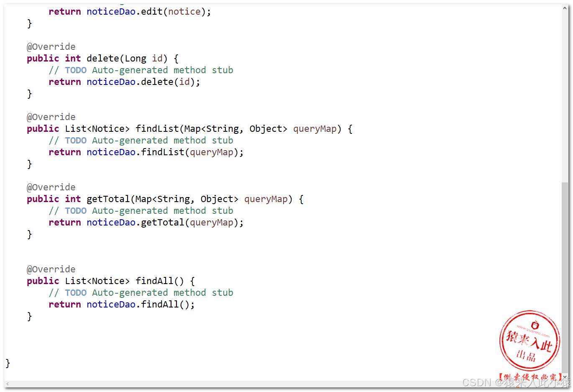Screen dimensions: 573x392
Task: Click the @Override annotation above findList method
Action: pos(51,117)
